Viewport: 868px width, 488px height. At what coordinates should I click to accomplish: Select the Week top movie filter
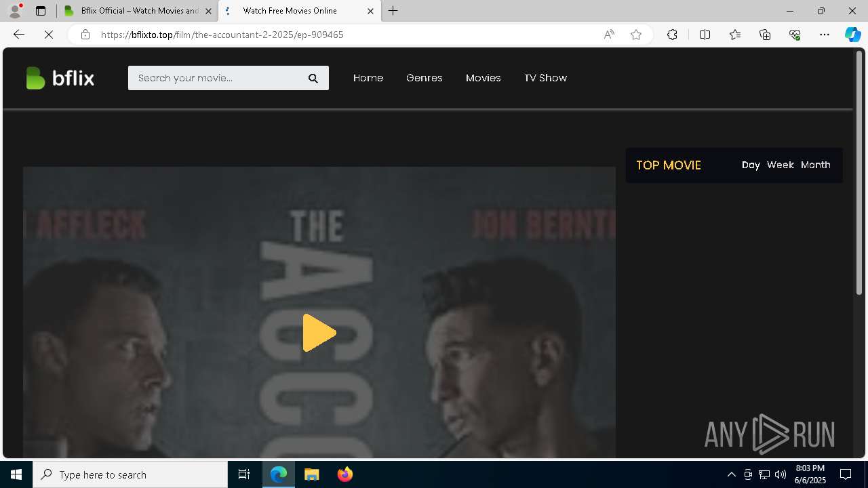click(x=781, y=165)
